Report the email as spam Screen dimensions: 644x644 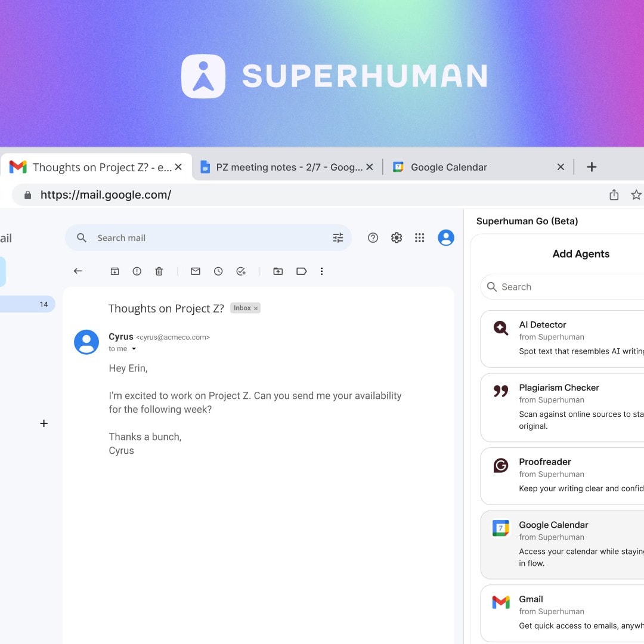(137, 271)
